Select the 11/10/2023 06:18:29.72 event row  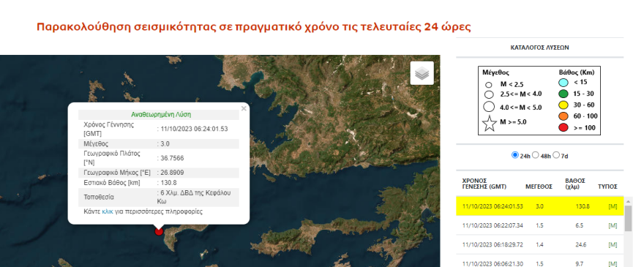tap(539, 244)
